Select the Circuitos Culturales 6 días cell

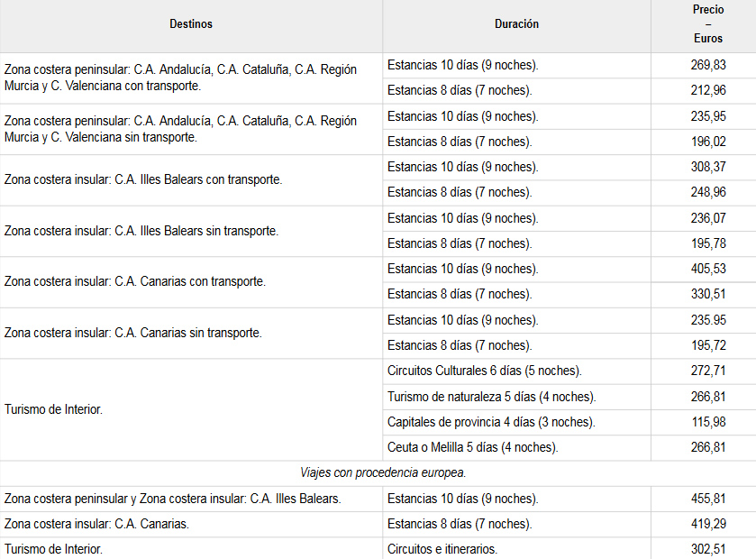[484, 371]
